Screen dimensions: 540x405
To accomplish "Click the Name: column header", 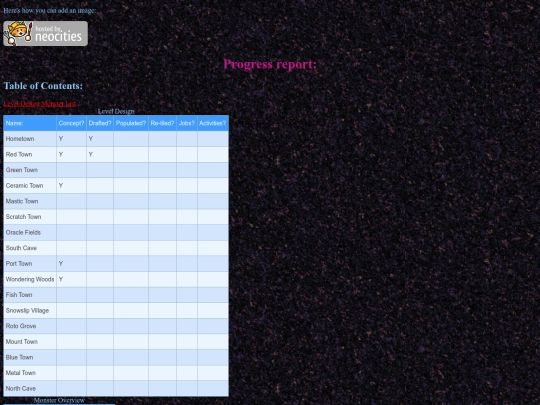I will click(30, 123).
